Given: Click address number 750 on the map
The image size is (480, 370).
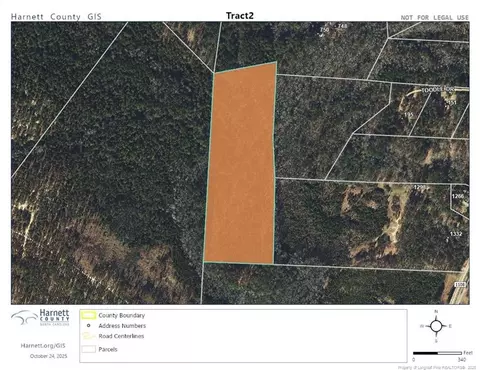Looking at the screenshot, I should [x=324, y=30].
